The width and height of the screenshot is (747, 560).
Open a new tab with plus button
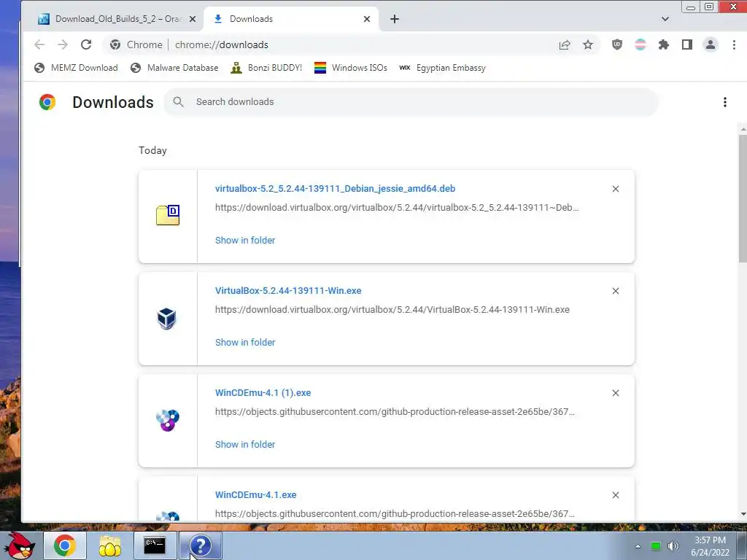tap(395, 19)
